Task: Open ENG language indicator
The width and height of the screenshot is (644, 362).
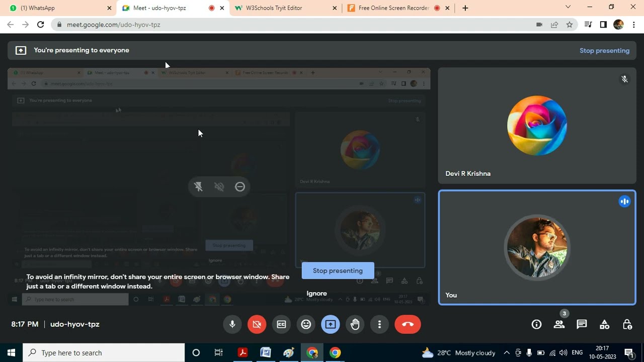Action: point(577,353)
